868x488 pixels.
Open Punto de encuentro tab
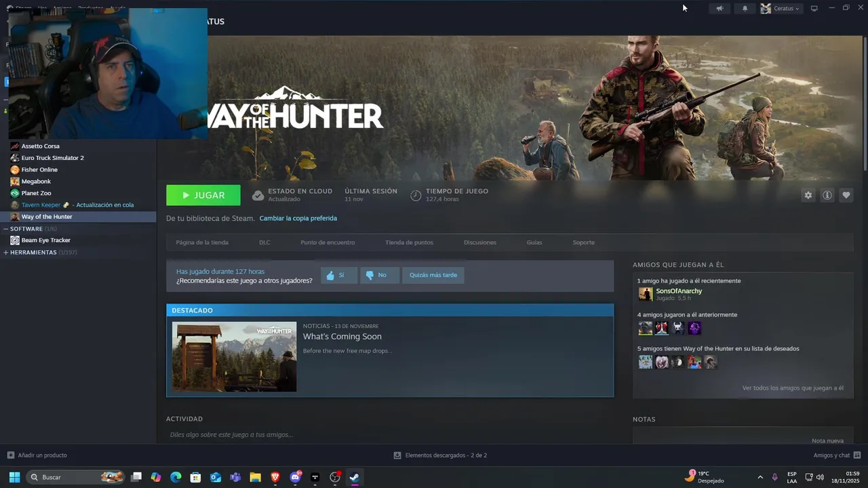tap(328, 243)
